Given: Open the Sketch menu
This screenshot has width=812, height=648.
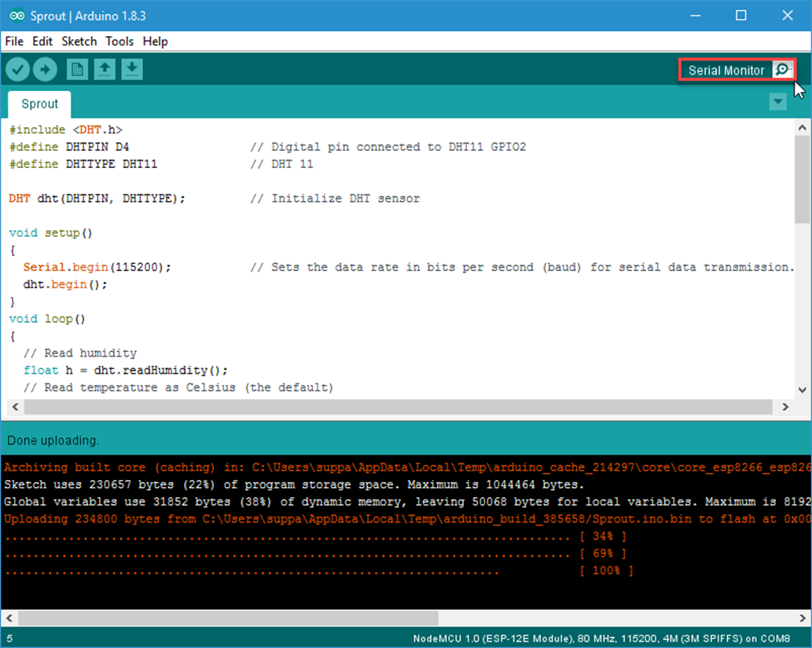Looking at the screenshot, I should click(79, 42).
